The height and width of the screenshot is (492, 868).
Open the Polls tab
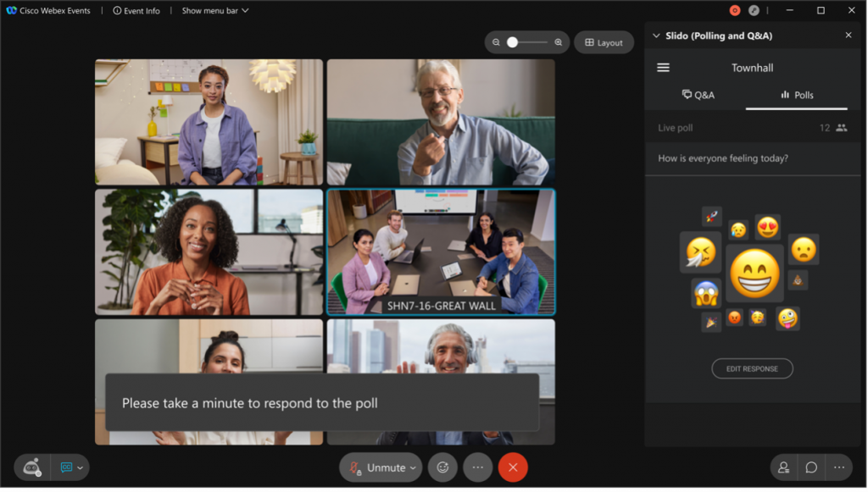coord(796,95)
